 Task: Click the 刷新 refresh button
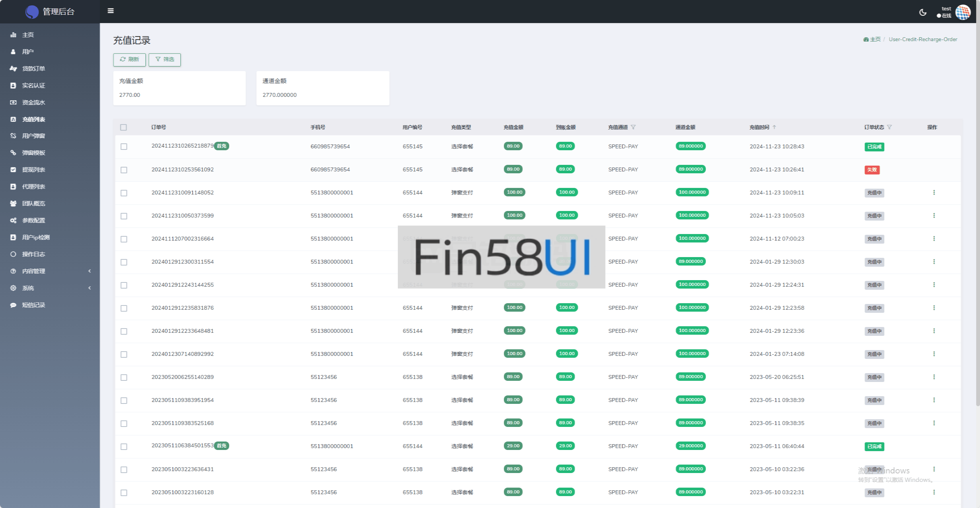click(129, 60)
